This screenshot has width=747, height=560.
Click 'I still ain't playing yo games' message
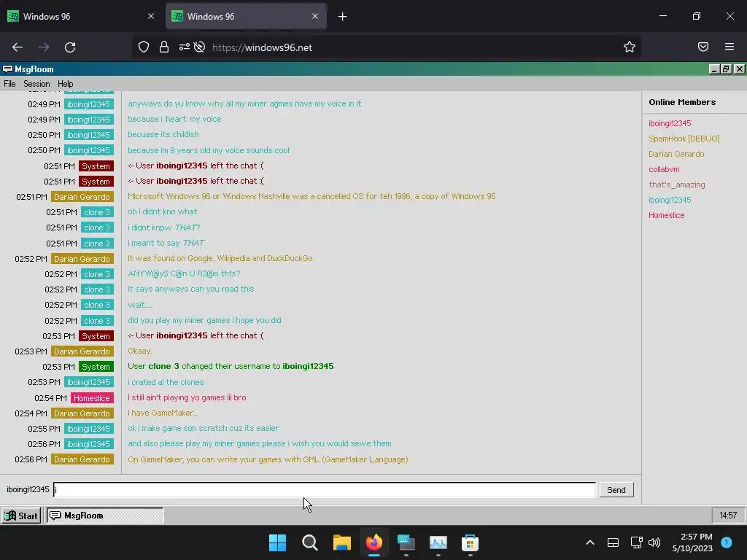pos(187,397)
